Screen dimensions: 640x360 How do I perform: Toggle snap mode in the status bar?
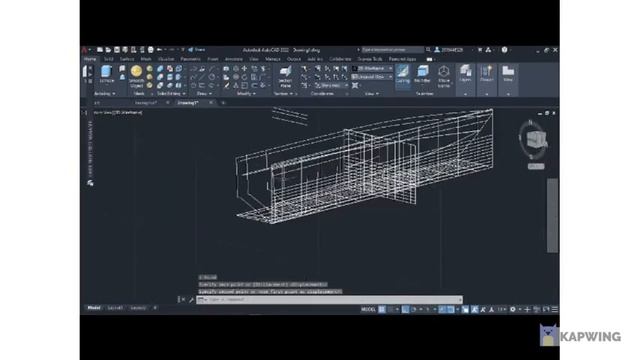(391, 309)
